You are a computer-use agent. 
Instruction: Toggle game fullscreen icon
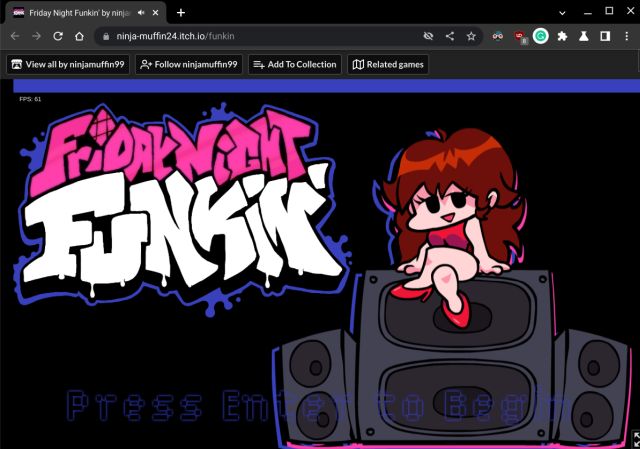[x=636, y=440]
